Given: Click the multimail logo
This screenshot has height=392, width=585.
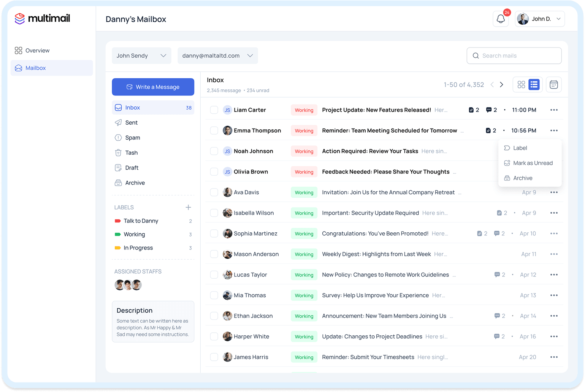Looking at the screenshot, I should [x=42, y=18].
